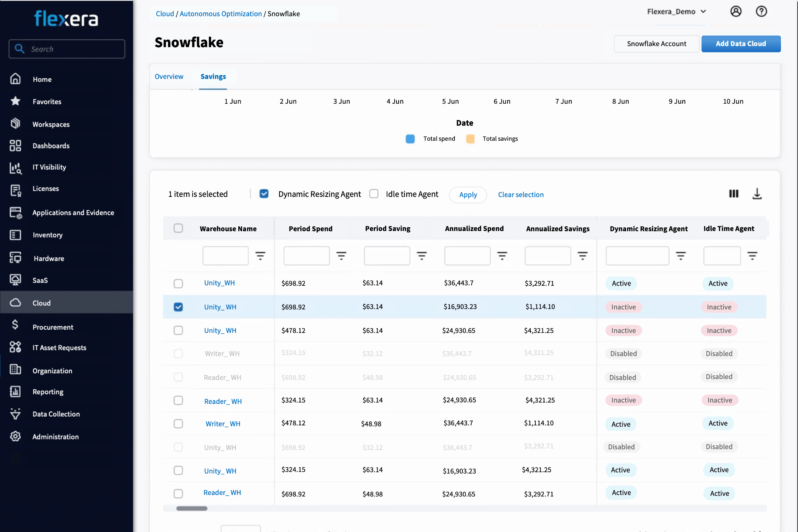Expand the Flexera_Demo account dropdown
Screen dimensions: 798x532
pos(676,12)
